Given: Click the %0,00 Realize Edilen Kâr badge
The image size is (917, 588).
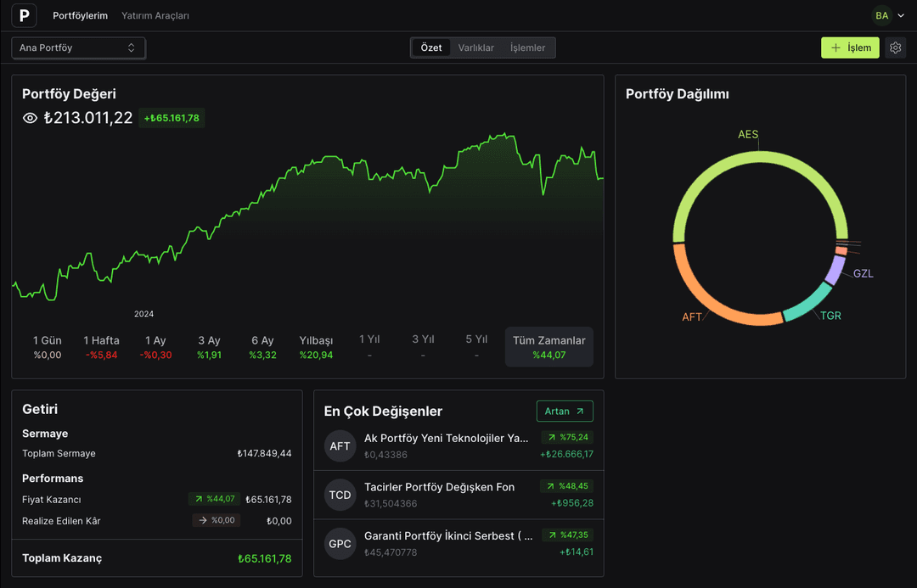Looking at the screenshot, I should click(x=217, y=520).
